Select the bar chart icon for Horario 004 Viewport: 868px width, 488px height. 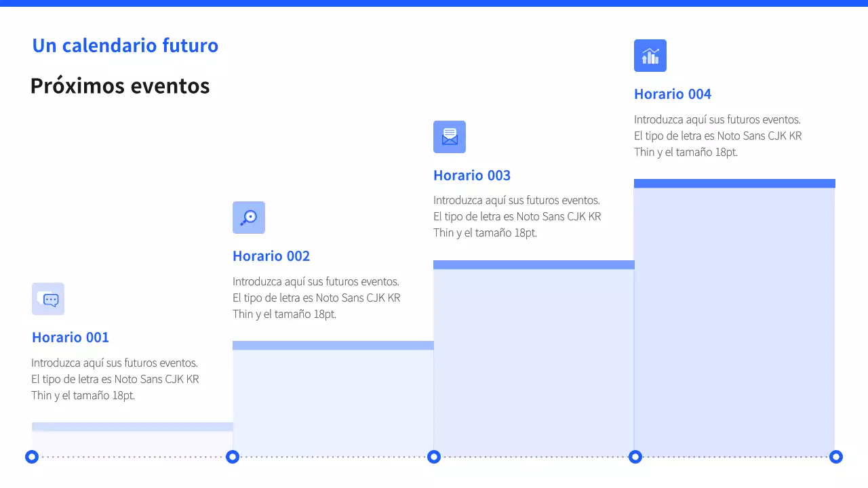[650, 56]
